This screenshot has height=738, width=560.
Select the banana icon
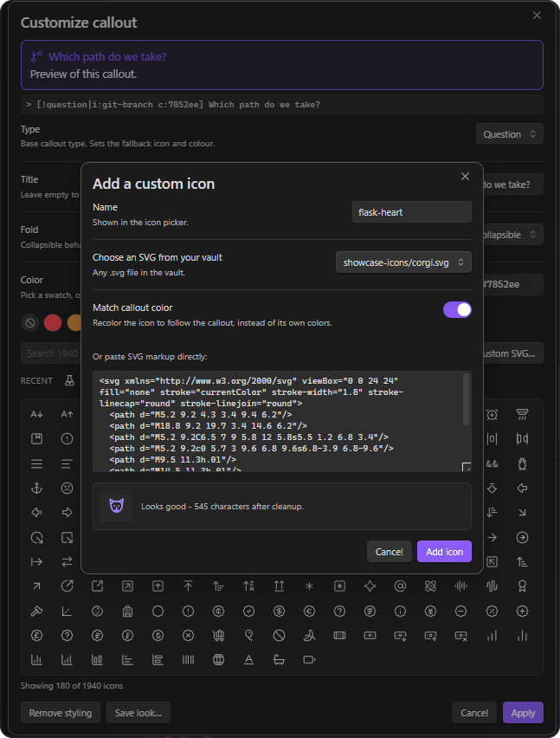(x=309, y=636)
